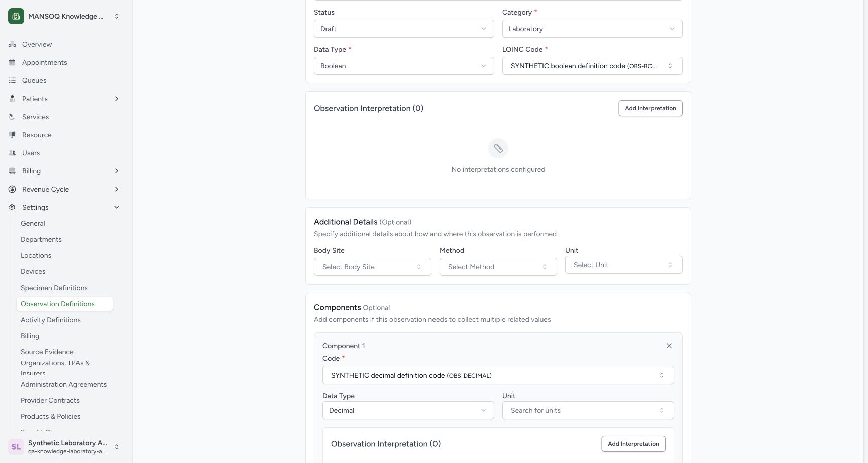This screenshot has width=868, height=463.
Task: Open Component 1 Data Type Decimal dropdown
Action: coord(408,410)
